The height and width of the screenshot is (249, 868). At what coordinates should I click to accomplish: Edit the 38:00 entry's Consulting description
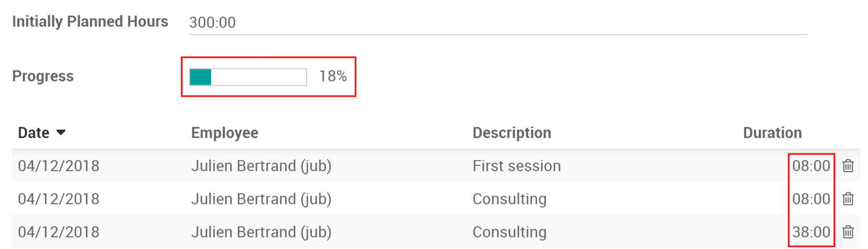click(x=509, y=232)
